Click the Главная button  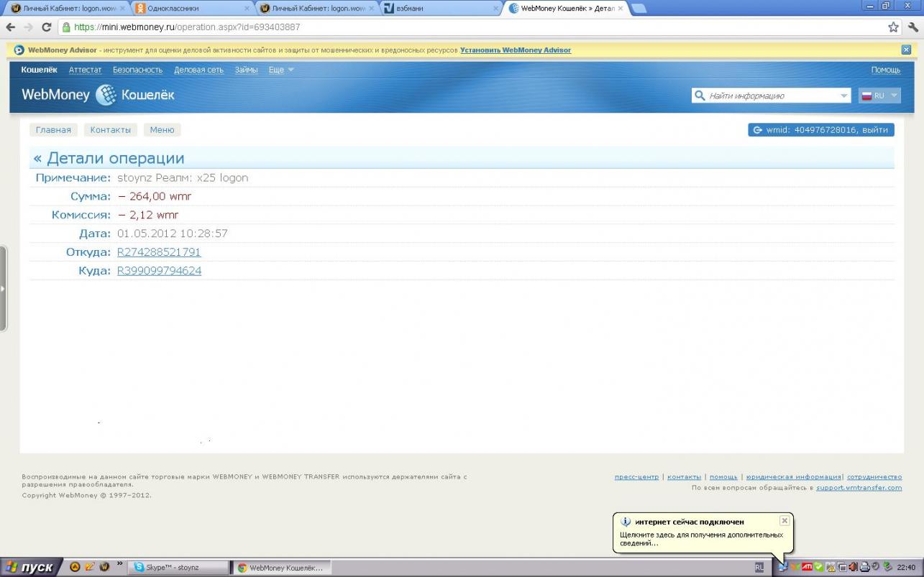[53, 130]
